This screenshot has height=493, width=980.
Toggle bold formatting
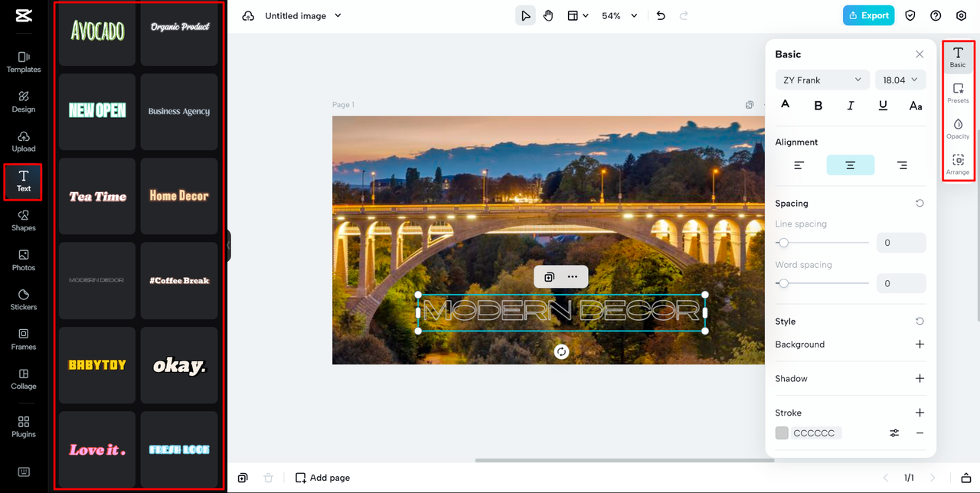pos(818,106)
